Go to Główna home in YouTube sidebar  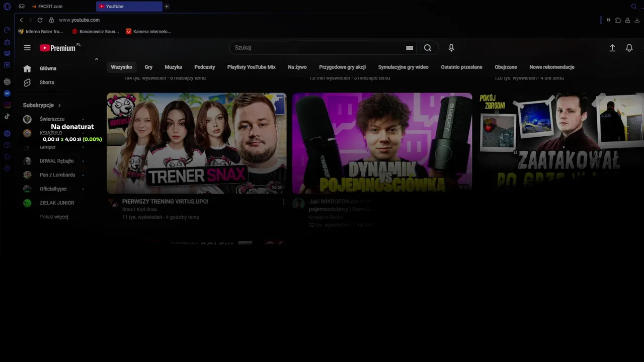[48, 68]
